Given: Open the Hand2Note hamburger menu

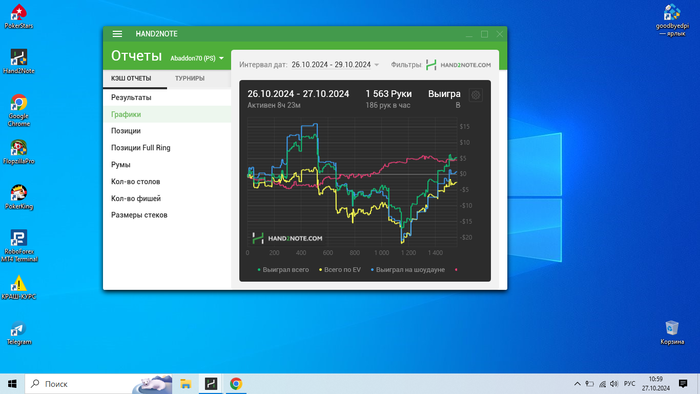Looking at the screenshot, I should pyautogui.click(x=117, y=34).
